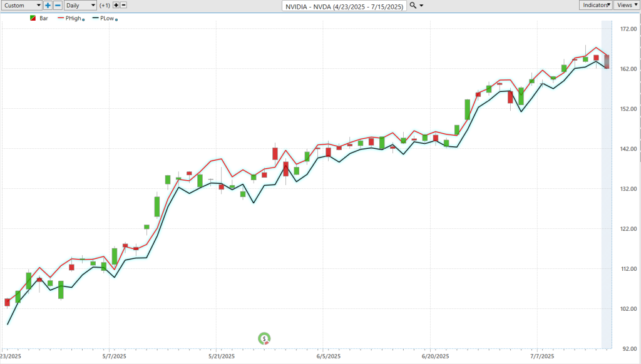Image resolution: width=641 pixels, height=364 pixels.
Task: Click the black minus forecast decrement button
Action: click(123, 5)
